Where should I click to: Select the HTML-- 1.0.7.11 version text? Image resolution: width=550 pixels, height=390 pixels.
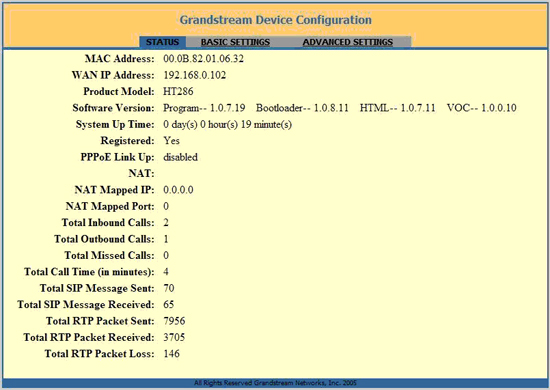(x=397, y=108)
